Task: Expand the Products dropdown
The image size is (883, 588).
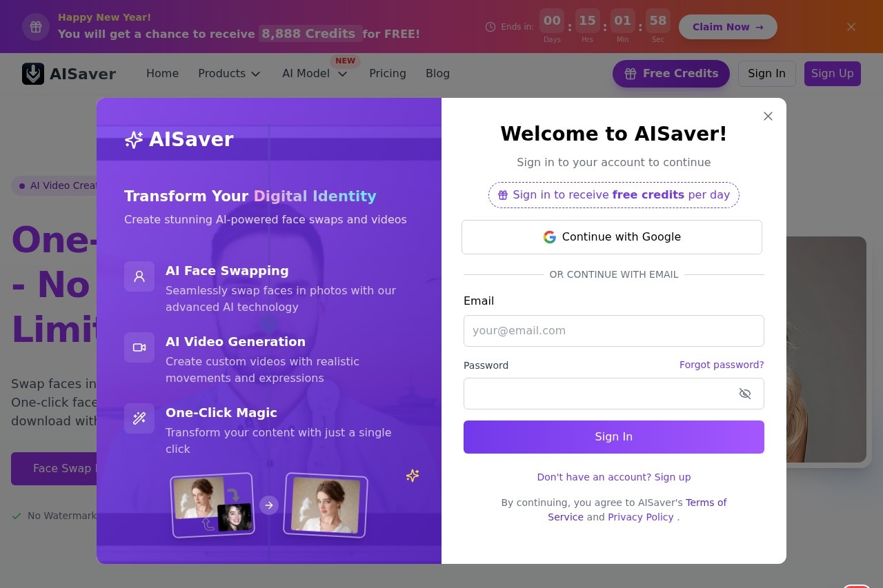Action: coord(229,73)
